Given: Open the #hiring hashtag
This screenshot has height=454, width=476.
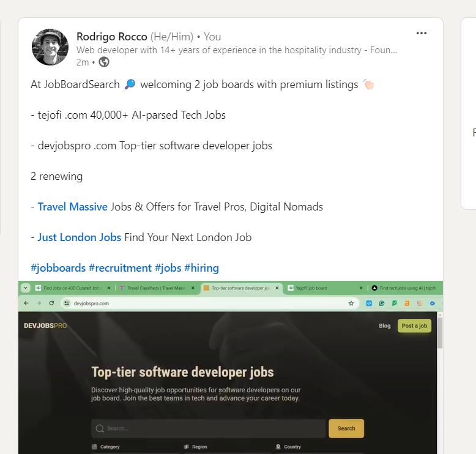Looking at the screenshot, I should coord(201,268).
